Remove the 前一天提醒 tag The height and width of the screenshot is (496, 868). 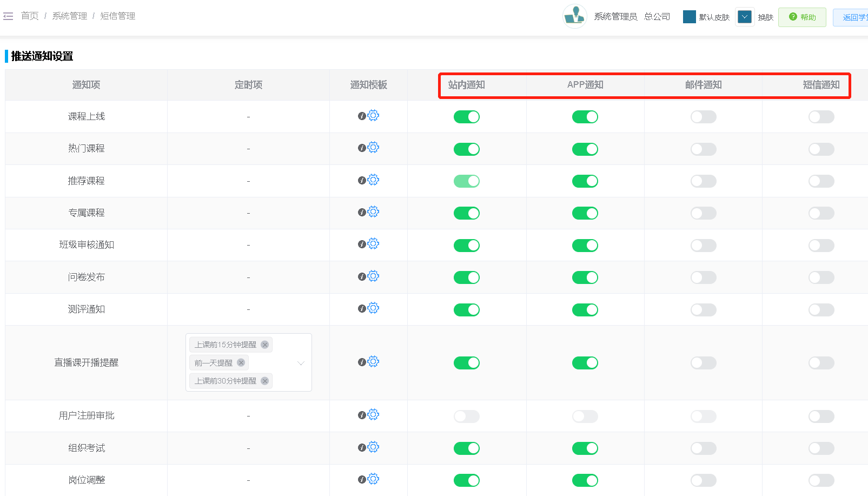tap(241, 362)
